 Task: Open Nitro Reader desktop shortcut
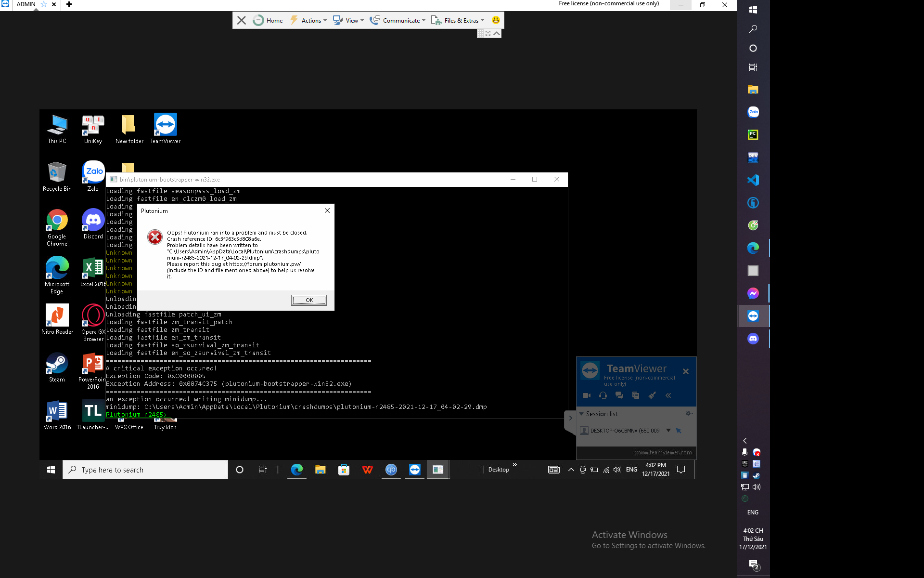(57, 320)
